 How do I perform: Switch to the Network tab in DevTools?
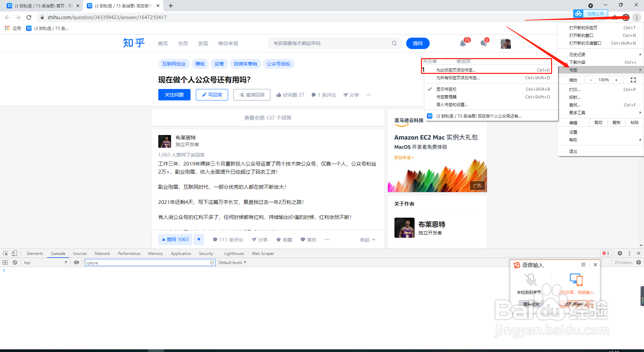point(102,253)
